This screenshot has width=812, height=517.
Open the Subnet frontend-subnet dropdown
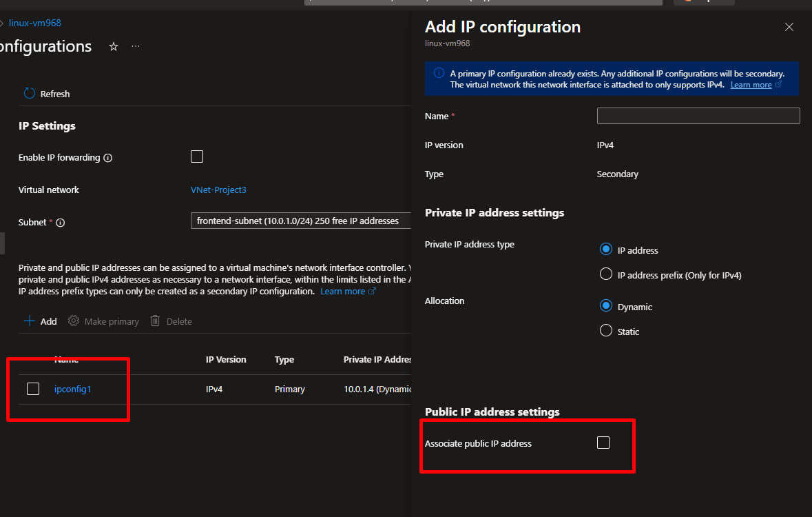pos(300,221)
